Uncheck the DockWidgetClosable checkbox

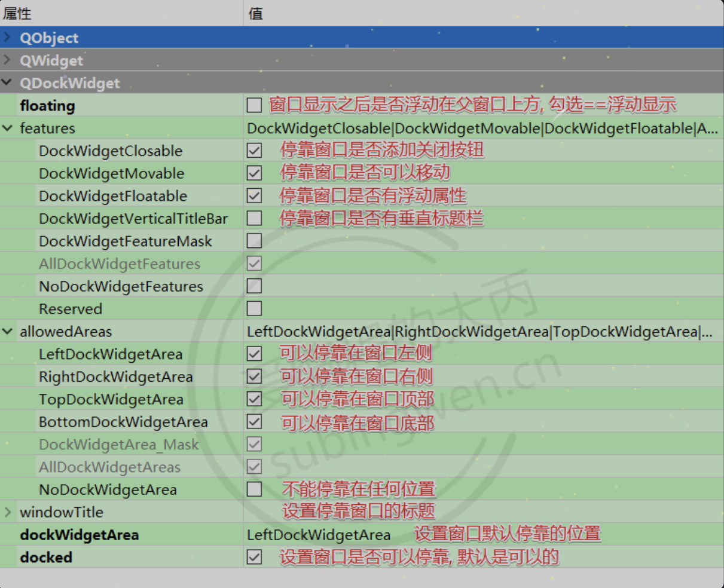[x=254, y=151]
